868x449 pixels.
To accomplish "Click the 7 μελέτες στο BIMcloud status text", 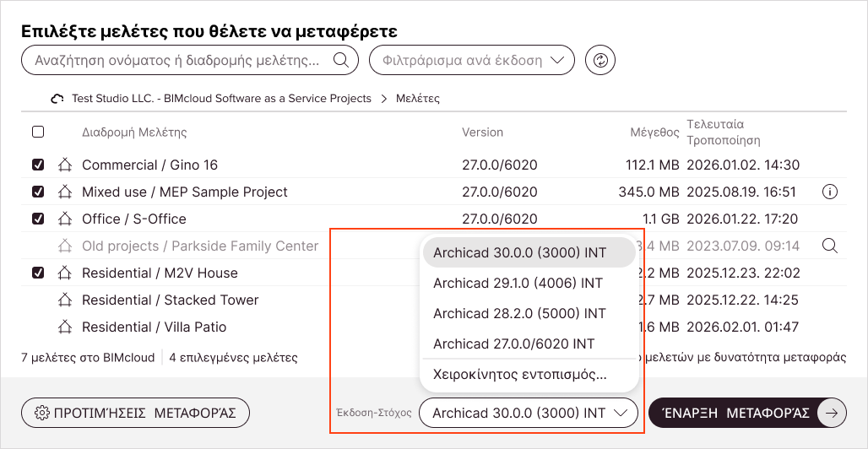I will 88,358.
